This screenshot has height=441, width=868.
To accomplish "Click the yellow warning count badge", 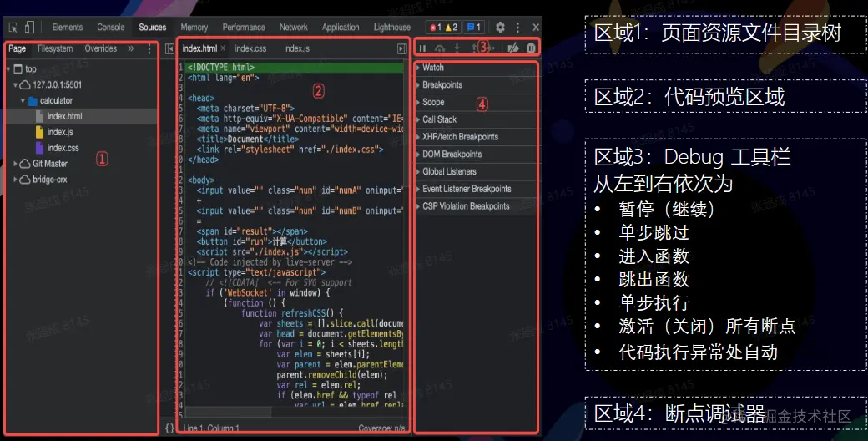I will 452,28.
